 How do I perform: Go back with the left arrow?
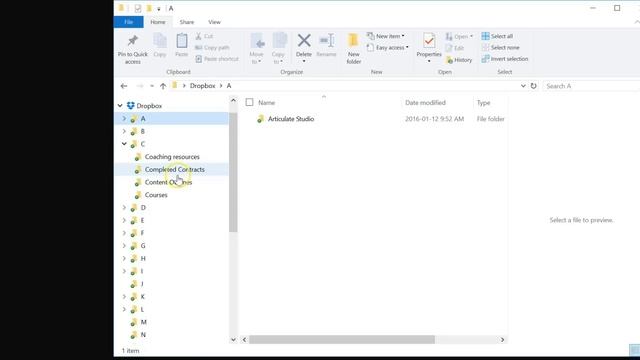(124, 86)
